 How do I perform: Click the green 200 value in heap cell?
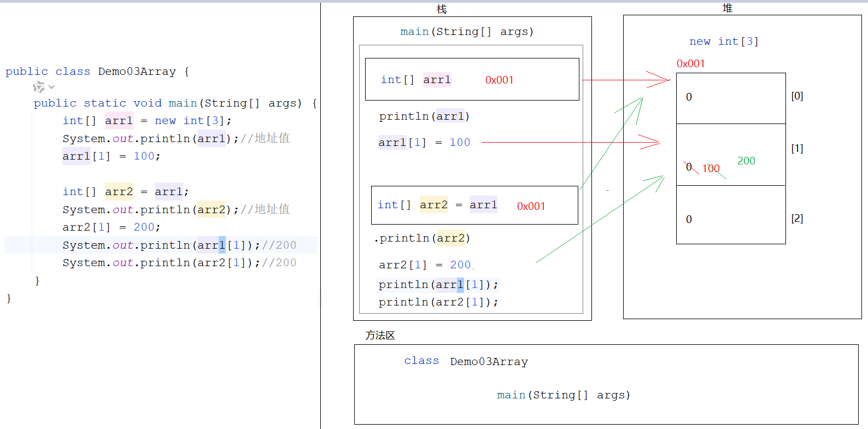click(746, 161)
